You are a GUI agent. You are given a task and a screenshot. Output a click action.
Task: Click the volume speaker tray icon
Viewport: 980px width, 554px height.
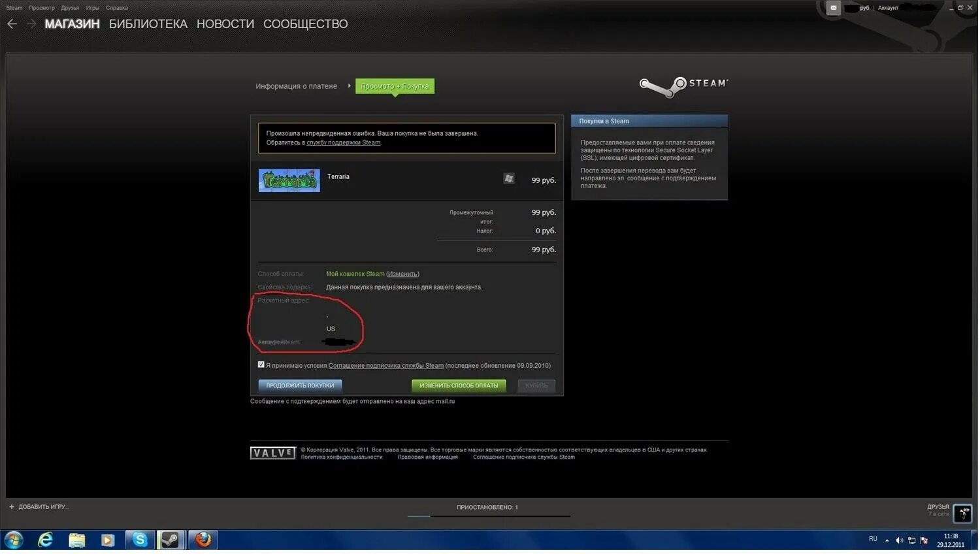pos(900,540)
